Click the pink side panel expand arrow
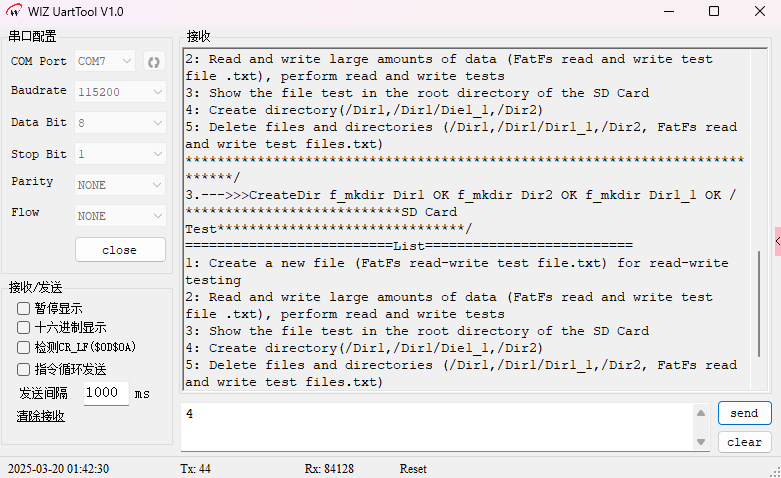The height and width of the screenshot is (478, 781). [777, 240]
